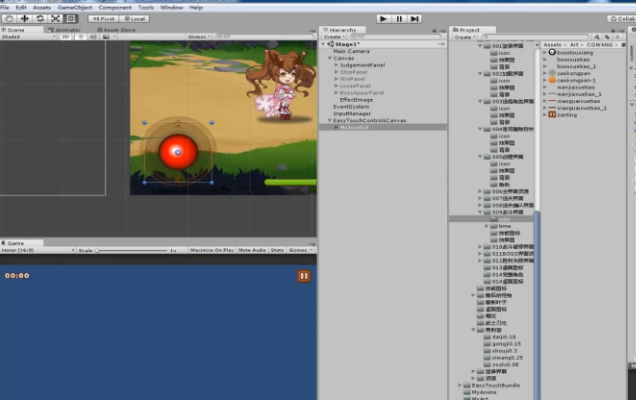Open the GameObject menu
This screenshot has width=636, height=400.
[x=74, y=7]
